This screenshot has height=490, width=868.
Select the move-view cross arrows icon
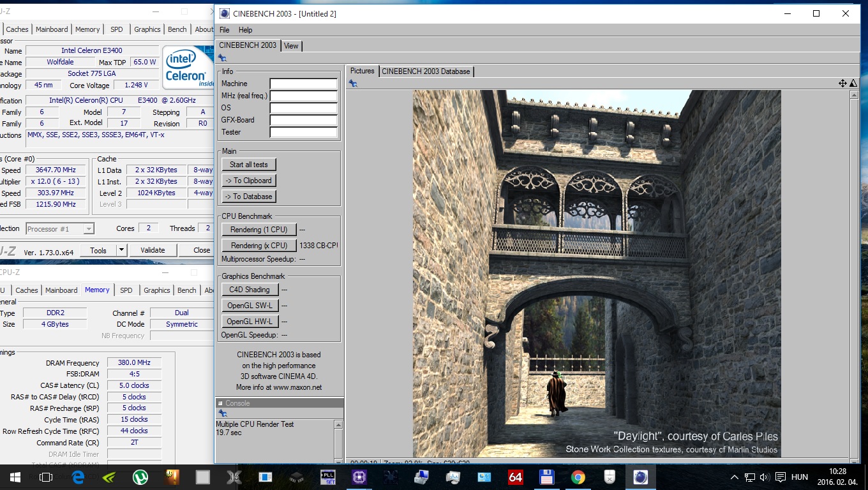click(842, 84)
